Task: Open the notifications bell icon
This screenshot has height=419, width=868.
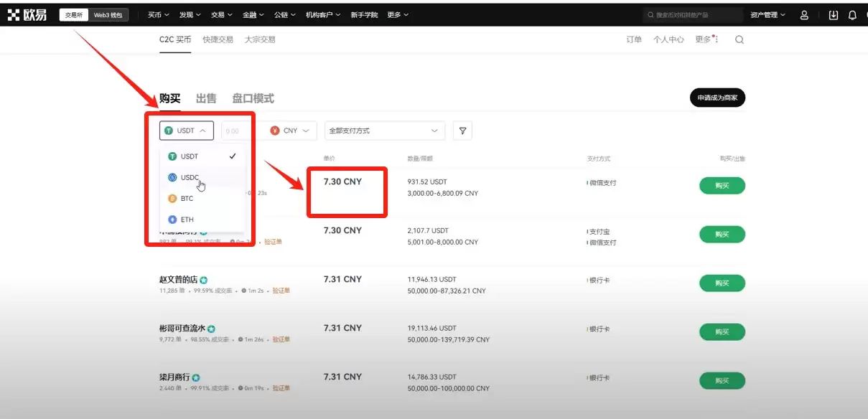Action: [851, 14]
